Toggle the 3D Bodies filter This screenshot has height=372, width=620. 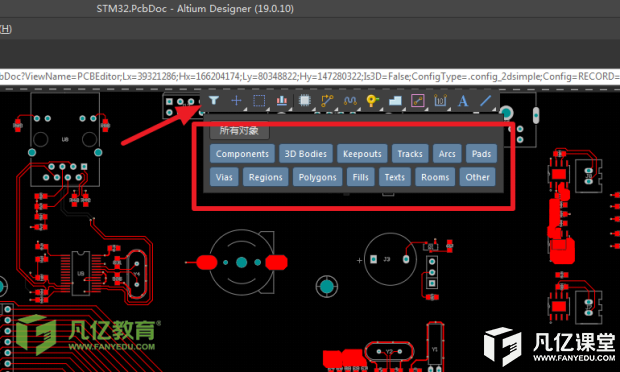point(306,154)
